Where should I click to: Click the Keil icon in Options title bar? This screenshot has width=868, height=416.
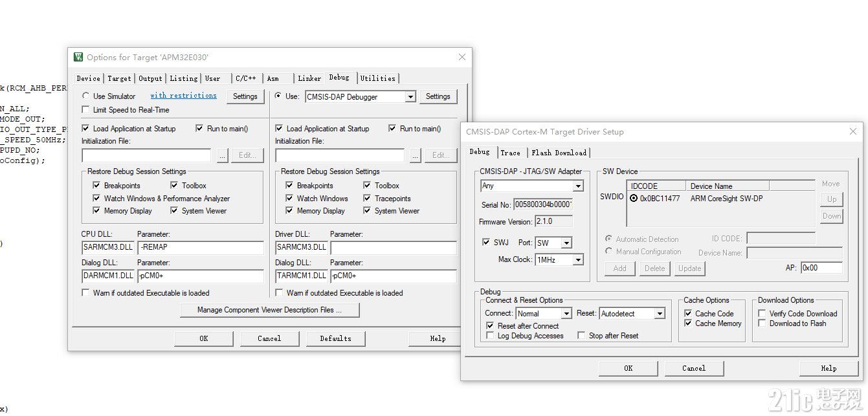pos(78,57)
